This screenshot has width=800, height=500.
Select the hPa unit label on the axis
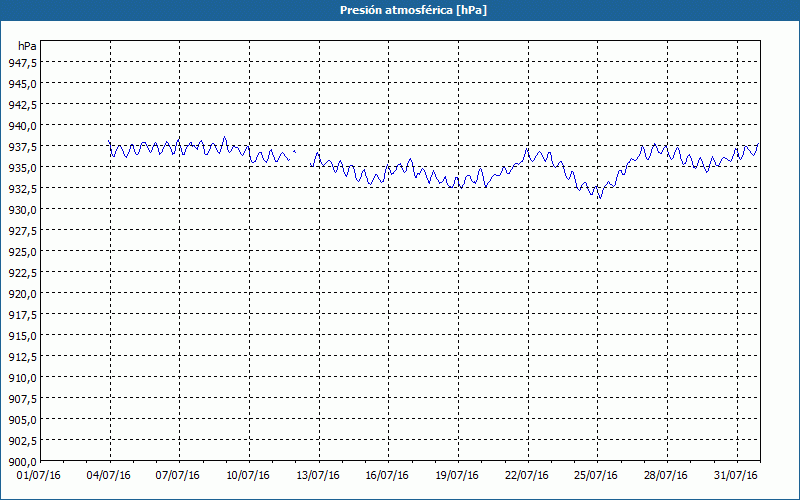click(x=27, y=46)
